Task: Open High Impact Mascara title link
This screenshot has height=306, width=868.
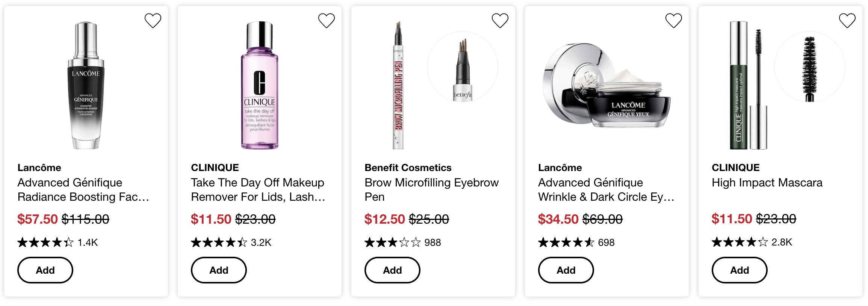Action: [767, 183]
